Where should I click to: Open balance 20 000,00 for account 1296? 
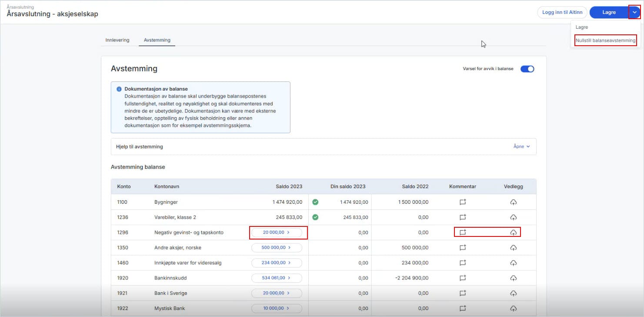[x=277, y=233]
